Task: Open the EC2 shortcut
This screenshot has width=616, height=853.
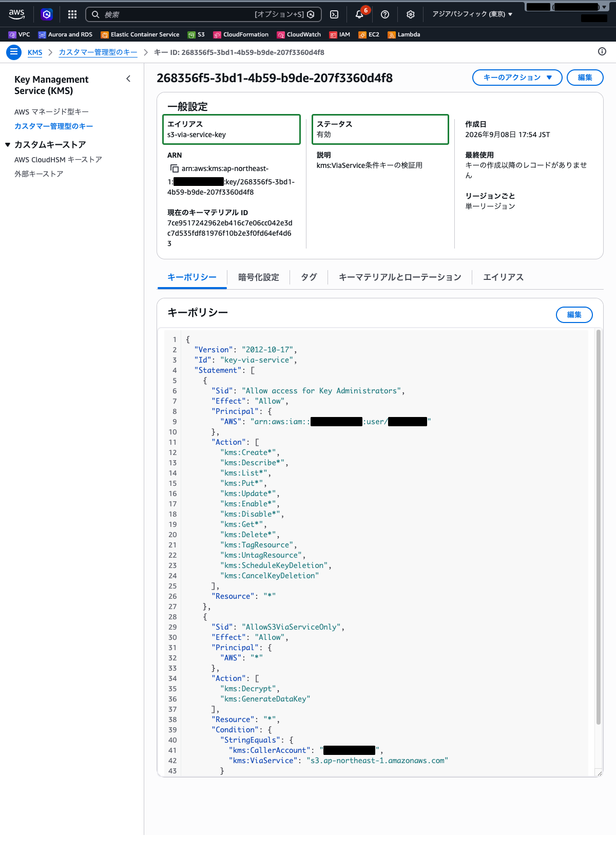Action: [369, 34]
